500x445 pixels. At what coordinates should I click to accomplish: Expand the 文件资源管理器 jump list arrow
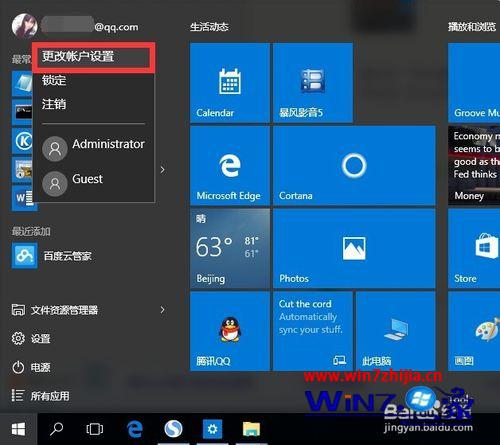click(x=162, y=310)
